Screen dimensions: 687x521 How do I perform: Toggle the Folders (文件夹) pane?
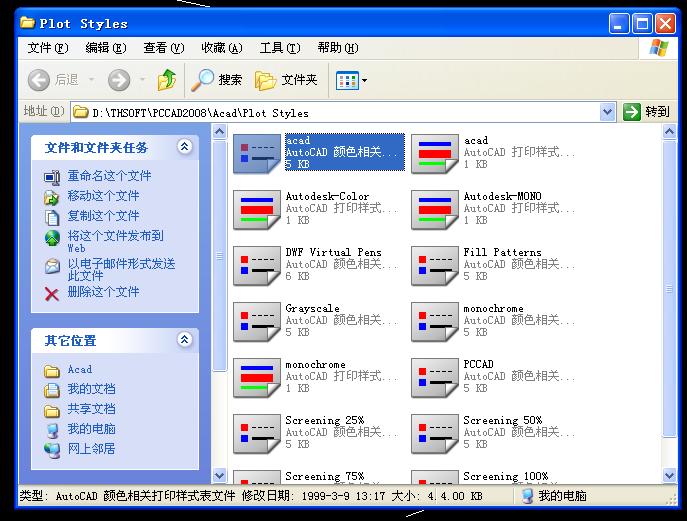point(286,80)
